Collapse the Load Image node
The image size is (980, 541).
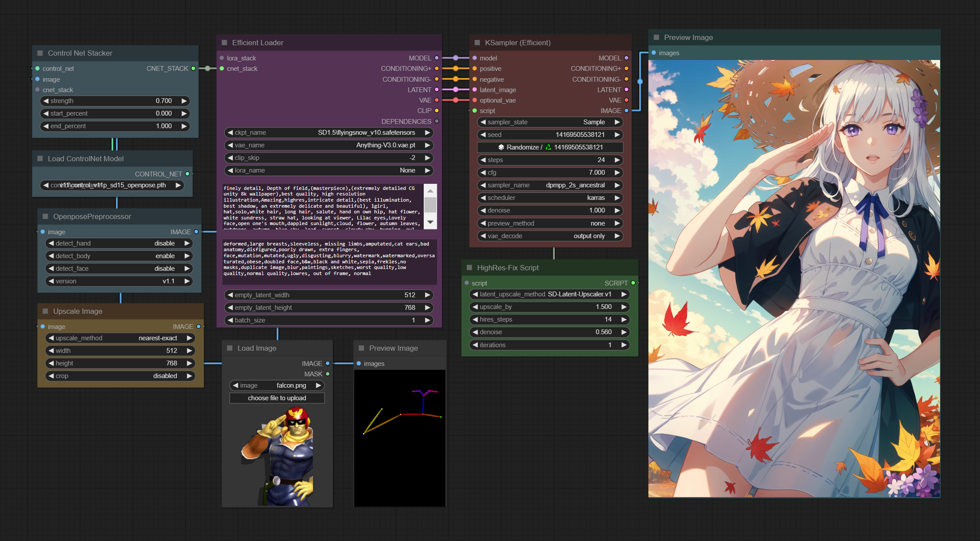tap(230, 348)
